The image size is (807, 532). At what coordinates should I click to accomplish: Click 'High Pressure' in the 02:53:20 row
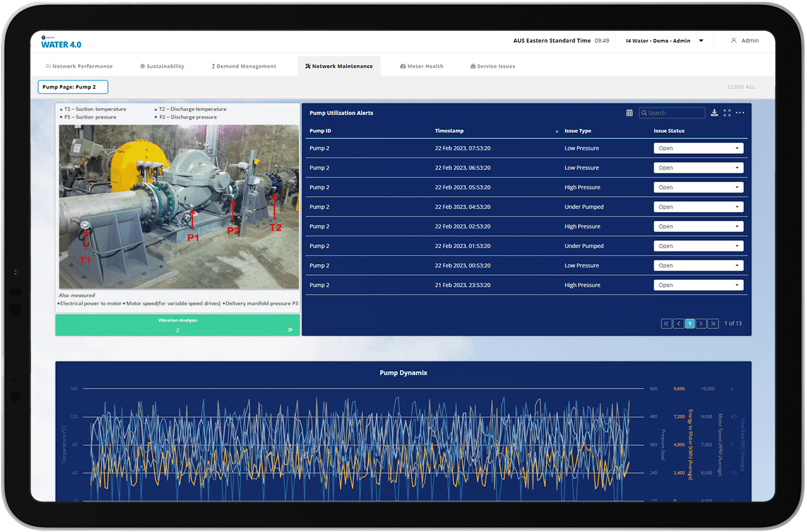[582, 227]
